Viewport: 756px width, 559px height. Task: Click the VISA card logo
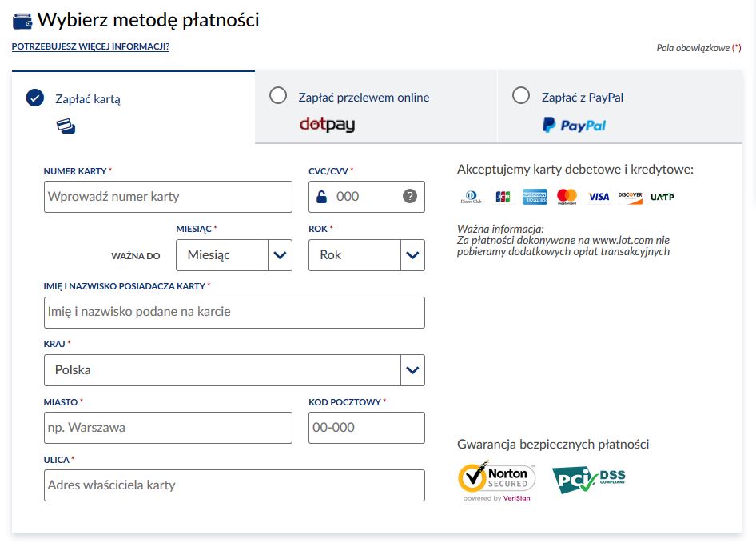click(x=599, y=196)
